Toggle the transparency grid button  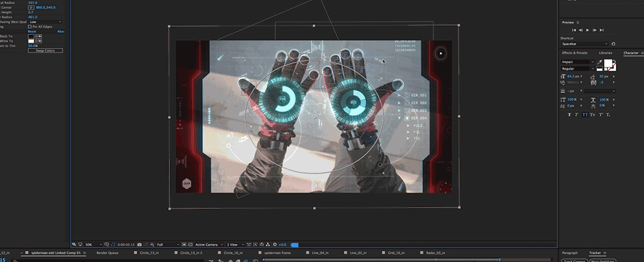[190, 244]
